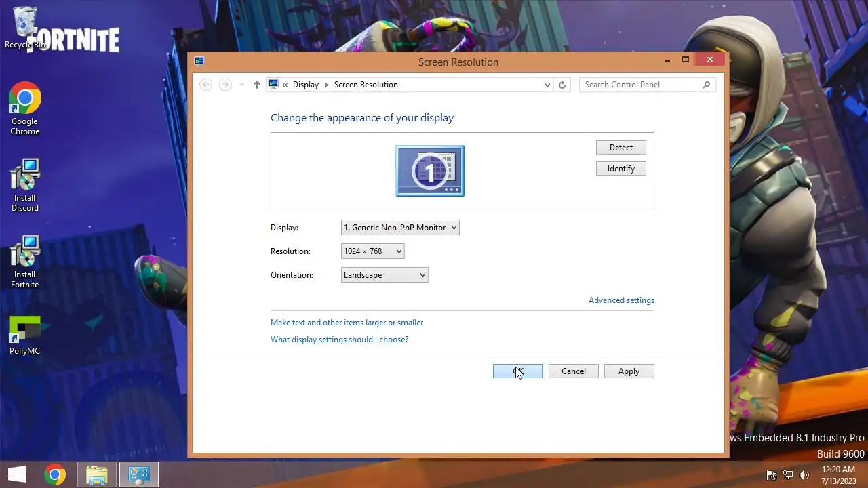Open the Recycle Bin desktop icon
868x488 pixels.
coord(25,27)
